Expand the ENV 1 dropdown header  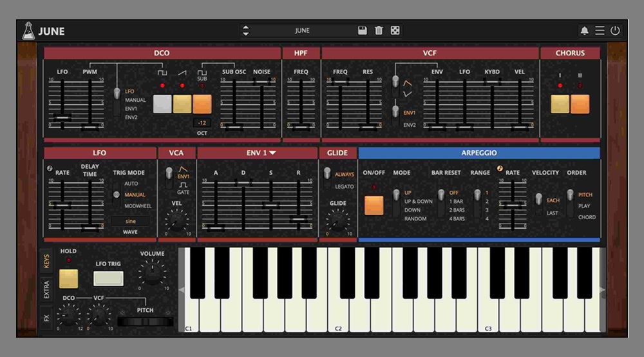[x=261, y=153]
